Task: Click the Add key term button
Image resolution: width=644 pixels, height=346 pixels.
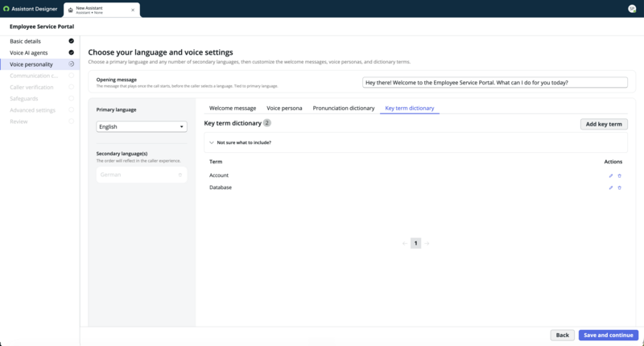Action: pyautogui.click(x=604, y=124)
